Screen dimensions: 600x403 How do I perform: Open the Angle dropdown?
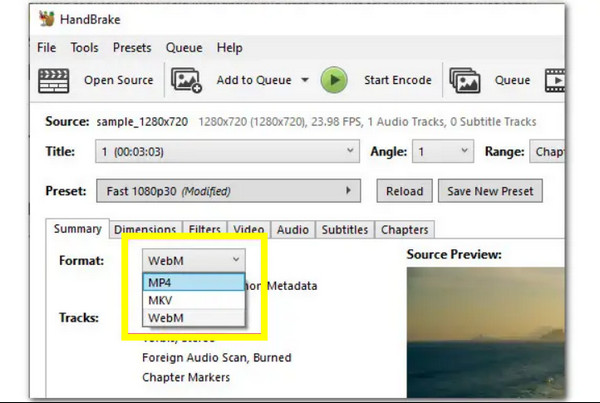[443, 151]
